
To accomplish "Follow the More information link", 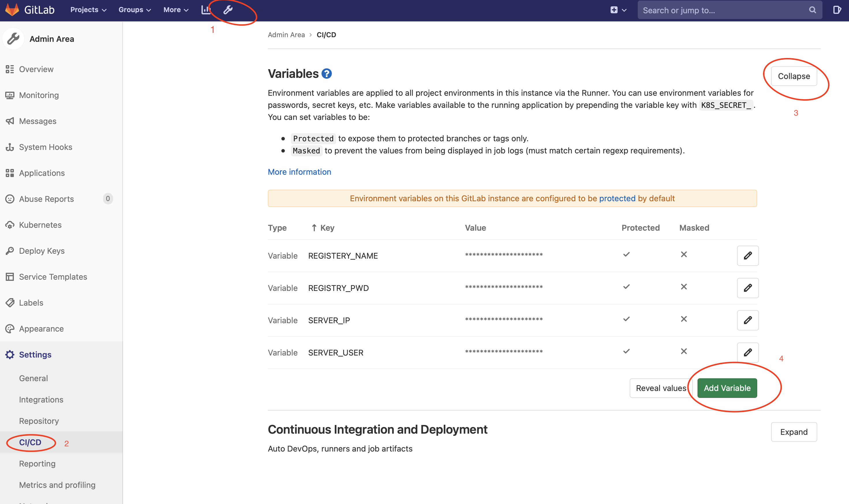I will (300, 172).
